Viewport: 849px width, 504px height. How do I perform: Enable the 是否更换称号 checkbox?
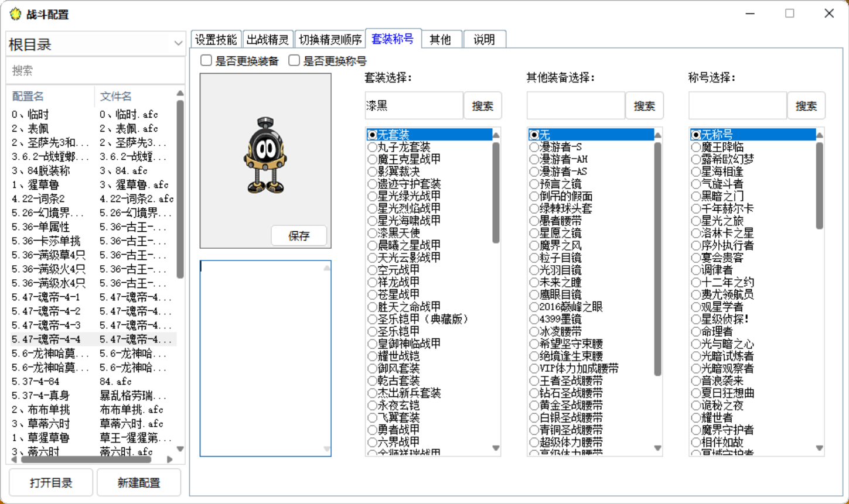tap(294, 60)
